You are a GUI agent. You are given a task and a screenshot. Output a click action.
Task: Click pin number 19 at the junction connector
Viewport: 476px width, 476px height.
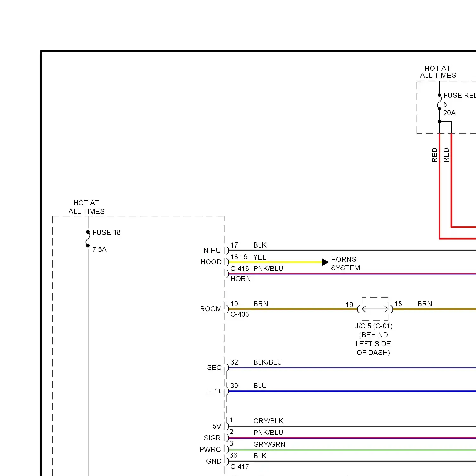pos(349,305)
